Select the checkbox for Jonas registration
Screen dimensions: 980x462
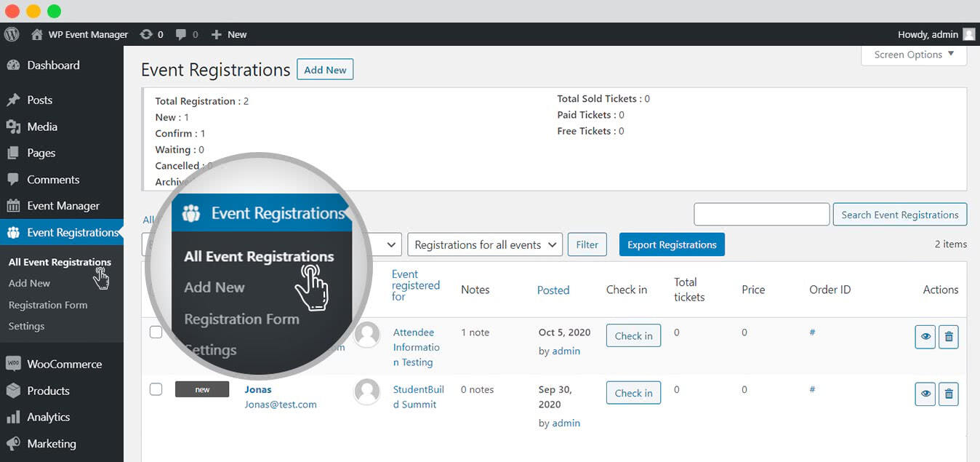156,389
